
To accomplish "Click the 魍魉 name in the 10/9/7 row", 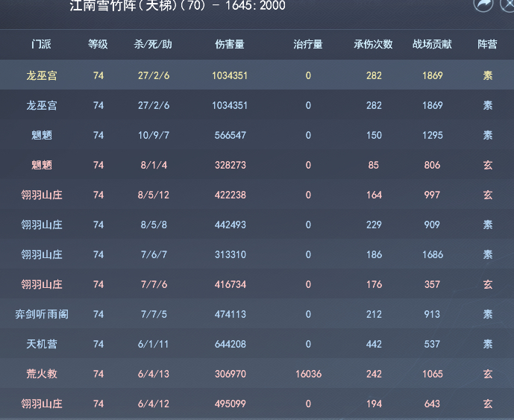I will 42,135.
